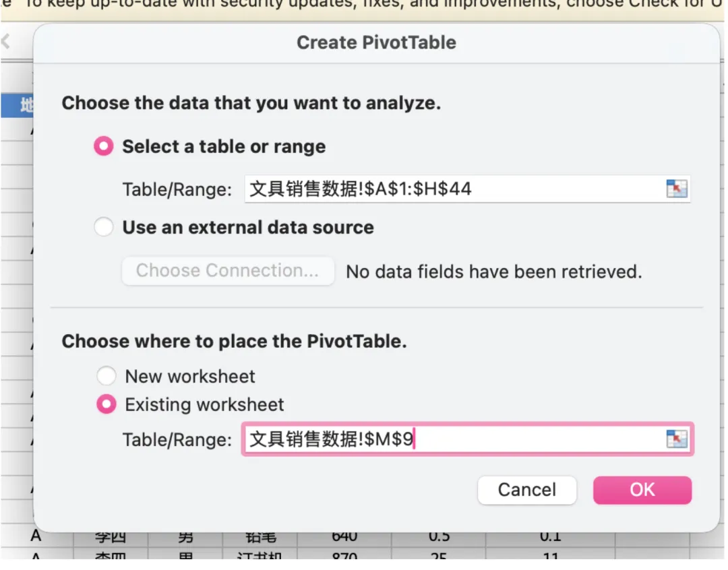Select the cell containing 铅笔
This screenshot has width=728, height=570.
[260, 537]
